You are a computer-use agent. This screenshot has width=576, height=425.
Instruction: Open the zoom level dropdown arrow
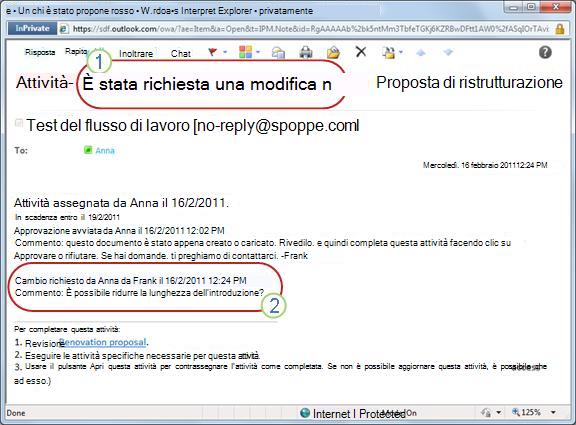[x=553, y=413]
